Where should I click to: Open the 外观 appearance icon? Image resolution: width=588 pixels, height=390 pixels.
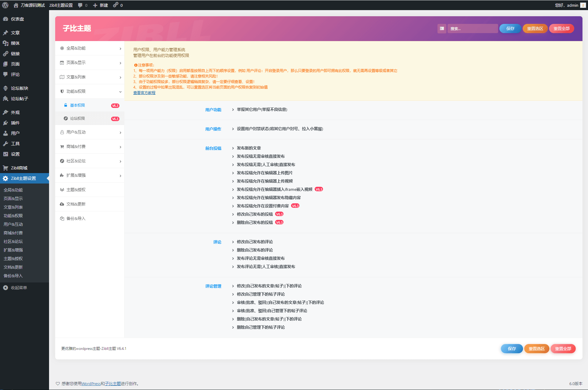pos(6,112)
